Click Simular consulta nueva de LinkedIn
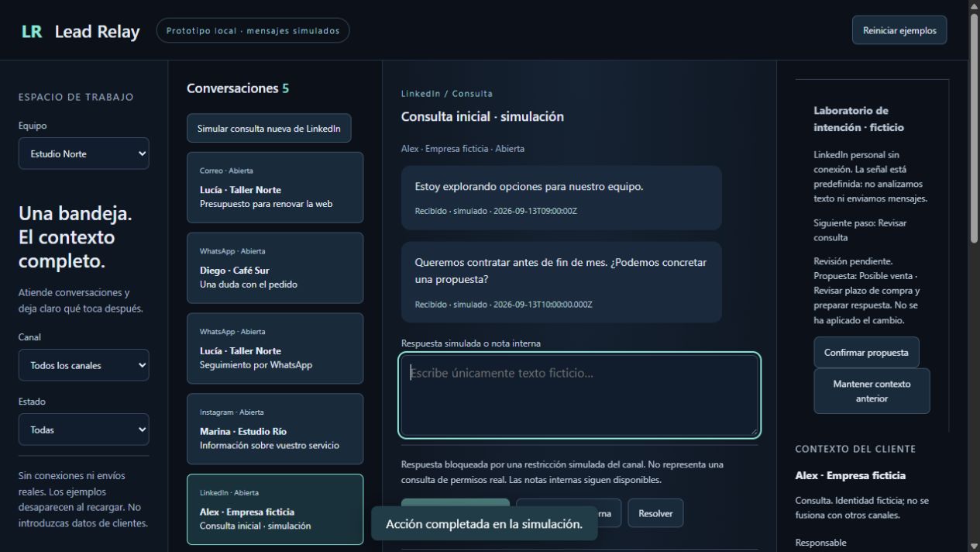 (x=269, y=129)
